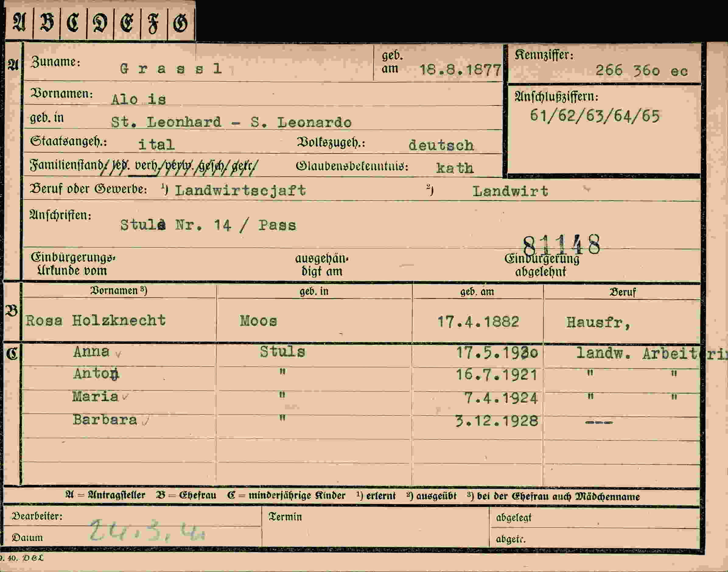Click the 'Volkszugeh.:' label

click(331, 143)
